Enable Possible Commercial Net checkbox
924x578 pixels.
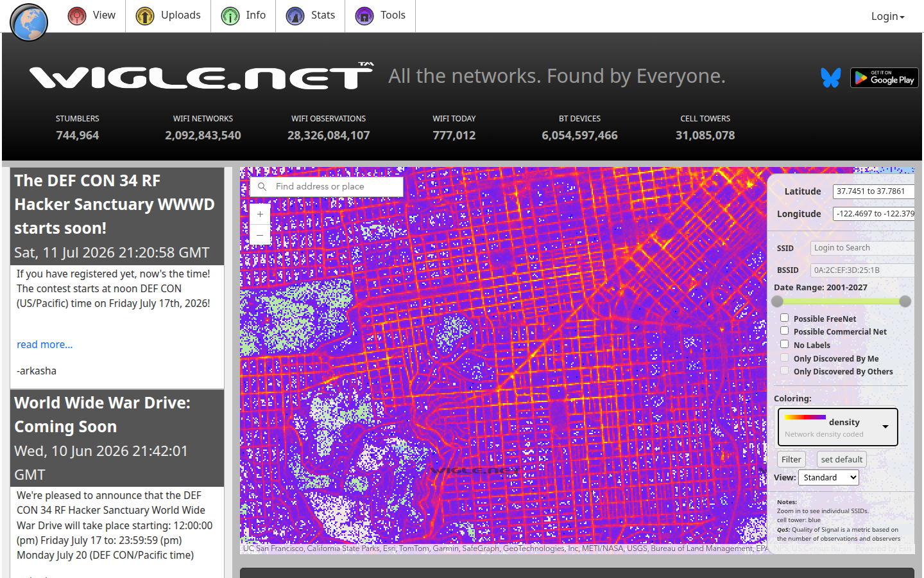[784, 331]
